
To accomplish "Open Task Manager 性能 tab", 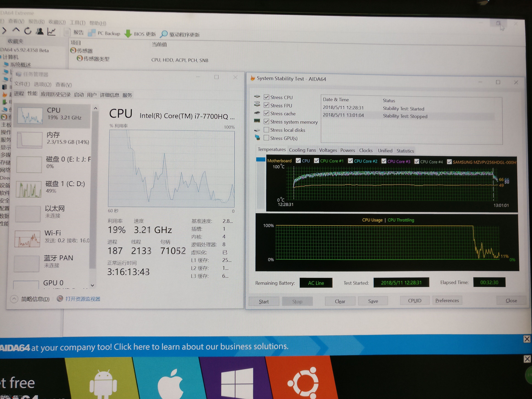I will click(32, 93).
